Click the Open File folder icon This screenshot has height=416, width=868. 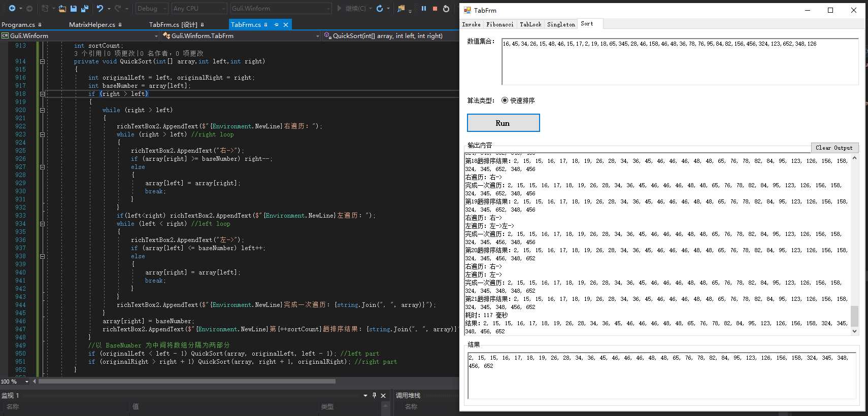pos(62,9)
